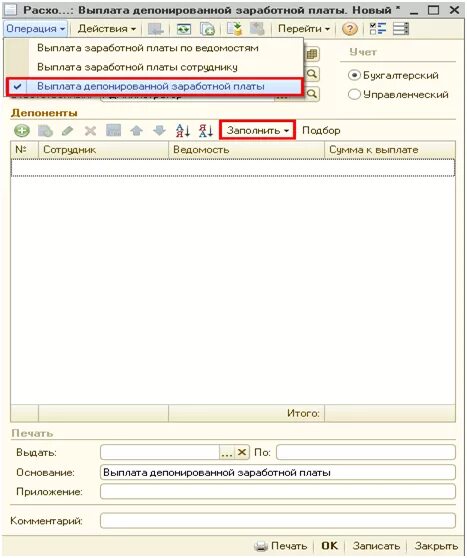
Task: Select the Управленческий radio button
Action: (354, 95)
